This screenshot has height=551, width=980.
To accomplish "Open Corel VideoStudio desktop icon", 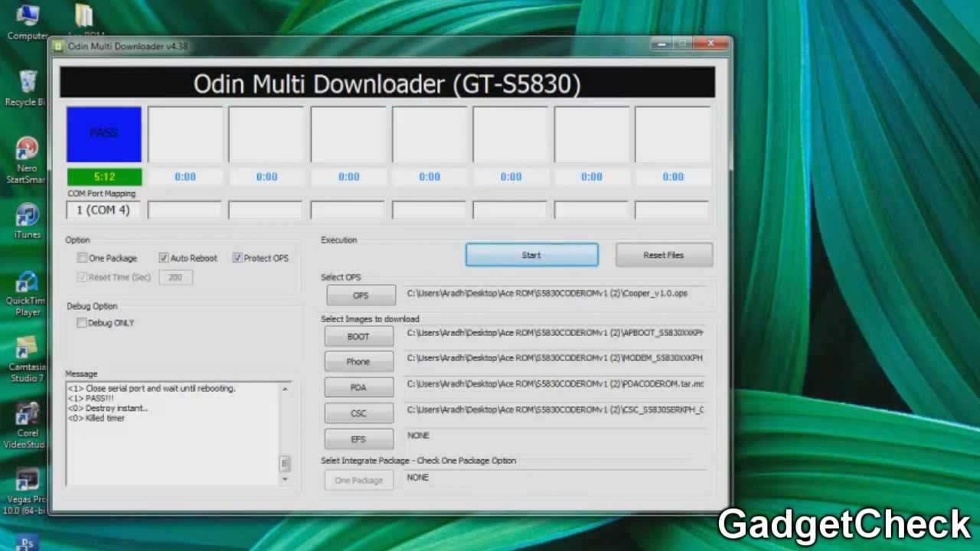I will click(x=26, y=425).
